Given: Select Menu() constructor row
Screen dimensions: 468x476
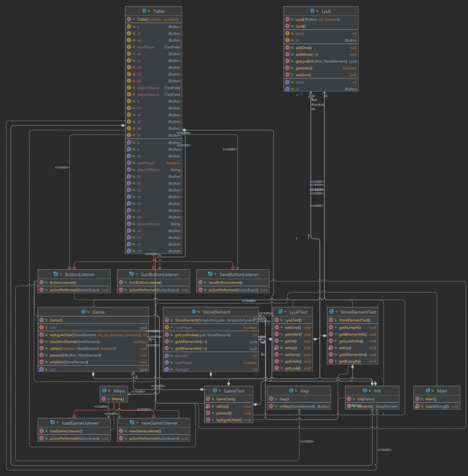Looking at the screenshot, I should [x=114, y=399].
